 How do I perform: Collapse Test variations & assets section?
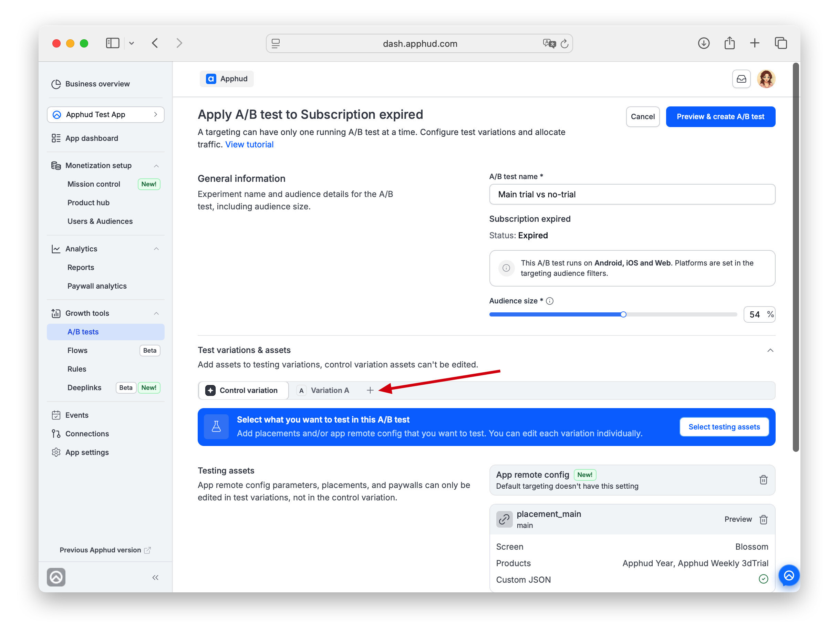click(x=770, y=350)
